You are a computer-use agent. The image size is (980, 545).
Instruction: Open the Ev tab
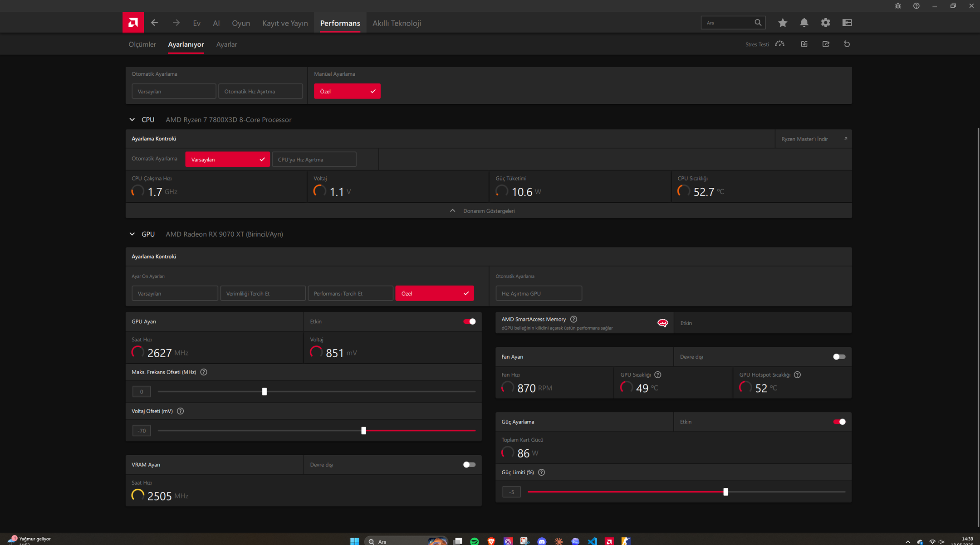tap(196, 23)
